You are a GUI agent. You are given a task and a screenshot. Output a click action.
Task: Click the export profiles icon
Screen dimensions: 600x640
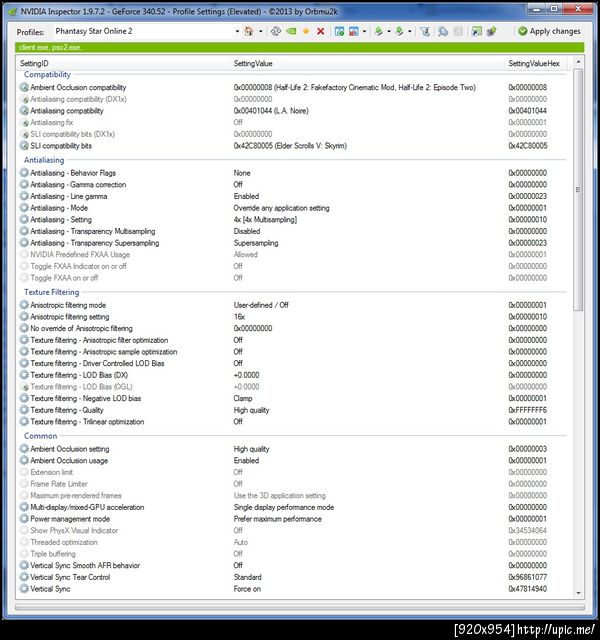(378, 31)
